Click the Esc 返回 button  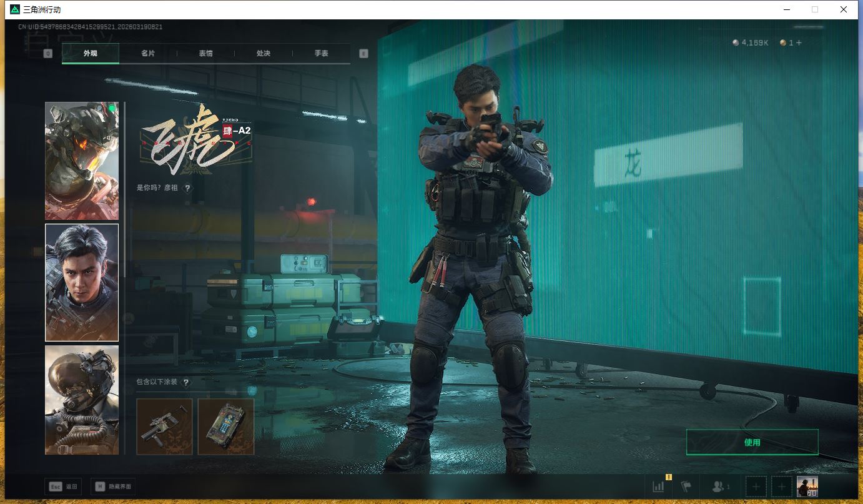point(63,487)
